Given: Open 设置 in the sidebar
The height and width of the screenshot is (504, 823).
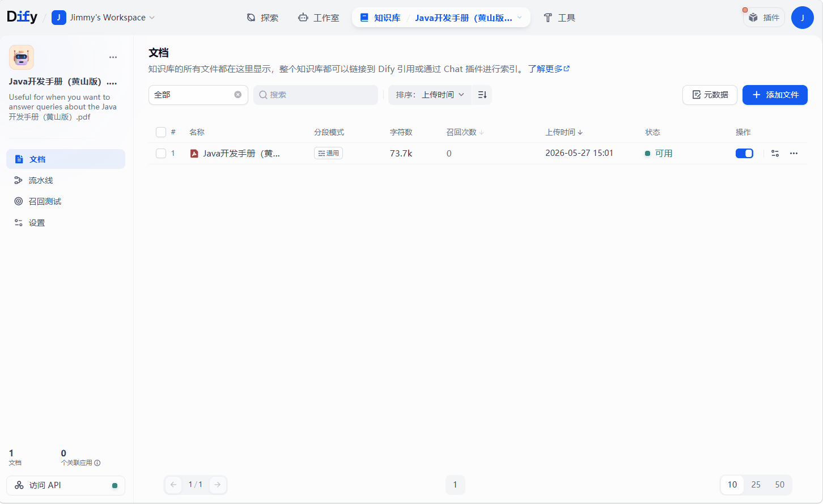Looking at the screenshot, I should click(66, 223).
